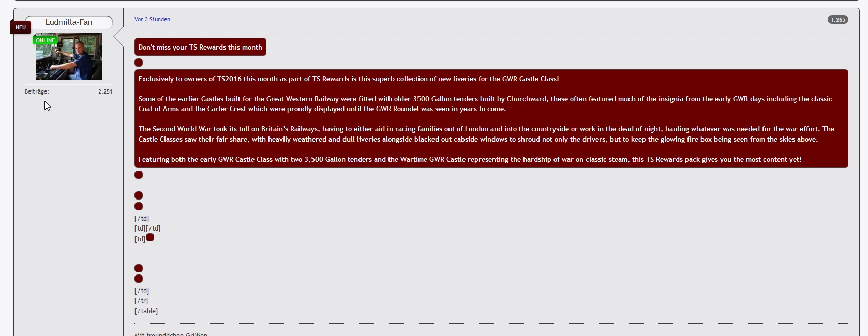
Task: Click the red square just above the first [/td]
Action: point(139,206)
